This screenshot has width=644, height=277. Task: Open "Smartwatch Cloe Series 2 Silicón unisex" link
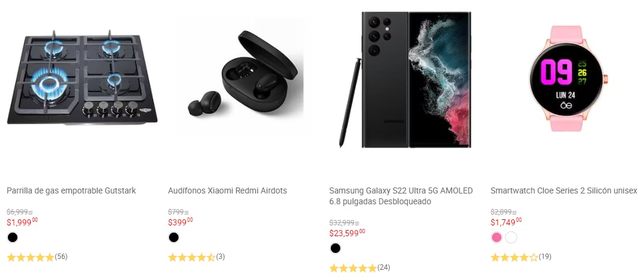[x=563, y=190]
